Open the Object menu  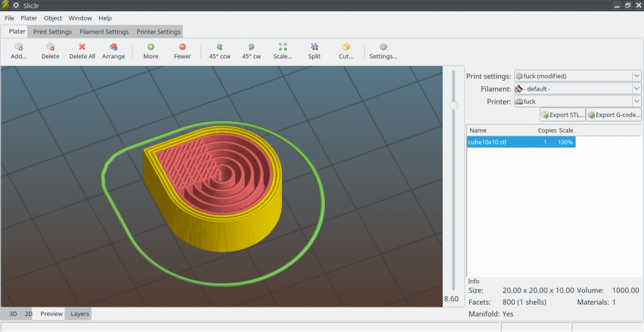[53, 18]
